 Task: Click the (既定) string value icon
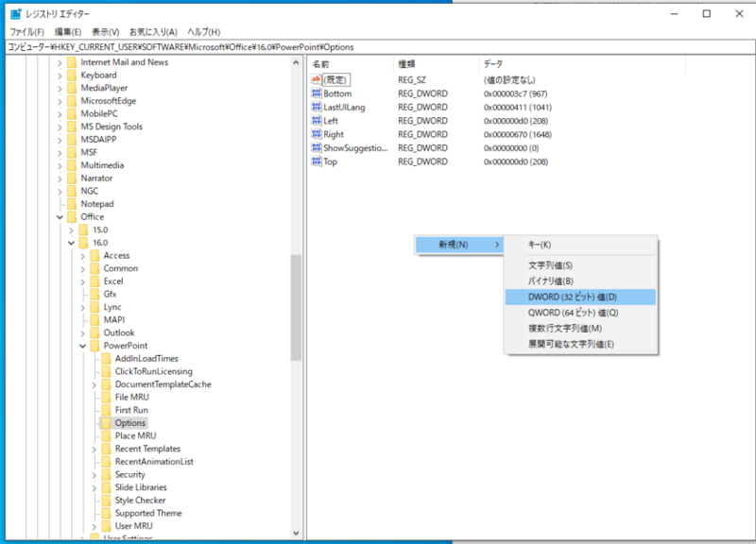pos(317,79)
